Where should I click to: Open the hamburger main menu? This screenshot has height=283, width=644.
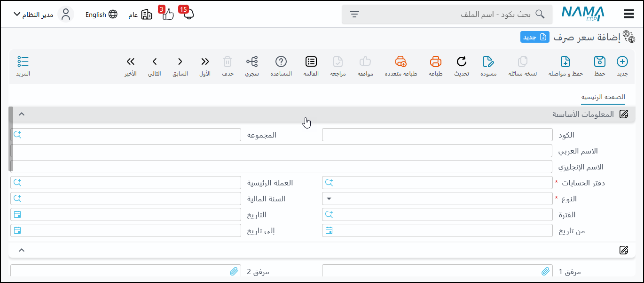[x=629, y=14]
